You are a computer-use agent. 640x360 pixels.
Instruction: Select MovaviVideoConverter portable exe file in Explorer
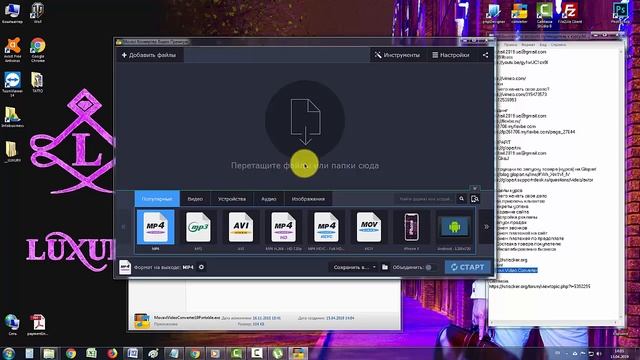(x=187, y=318)
